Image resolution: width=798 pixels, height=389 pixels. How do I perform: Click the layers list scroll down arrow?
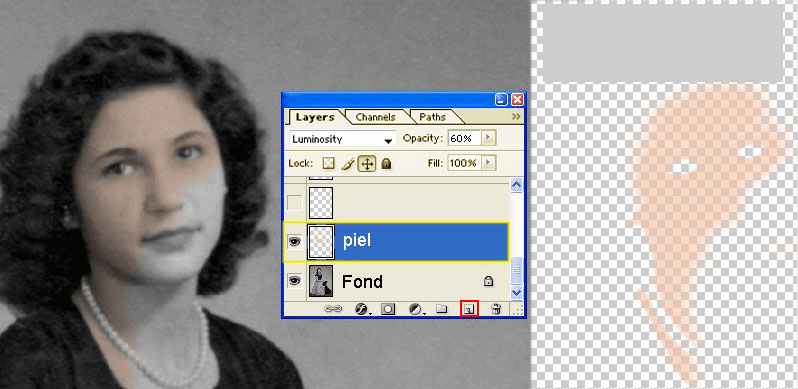516,293
